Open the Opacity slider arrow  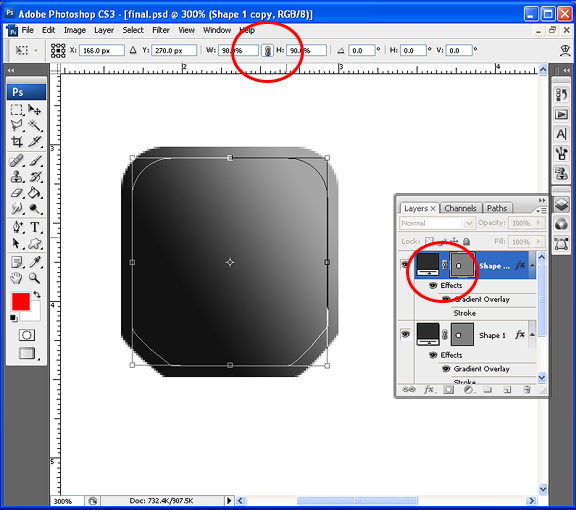click(x=539, y=223)
